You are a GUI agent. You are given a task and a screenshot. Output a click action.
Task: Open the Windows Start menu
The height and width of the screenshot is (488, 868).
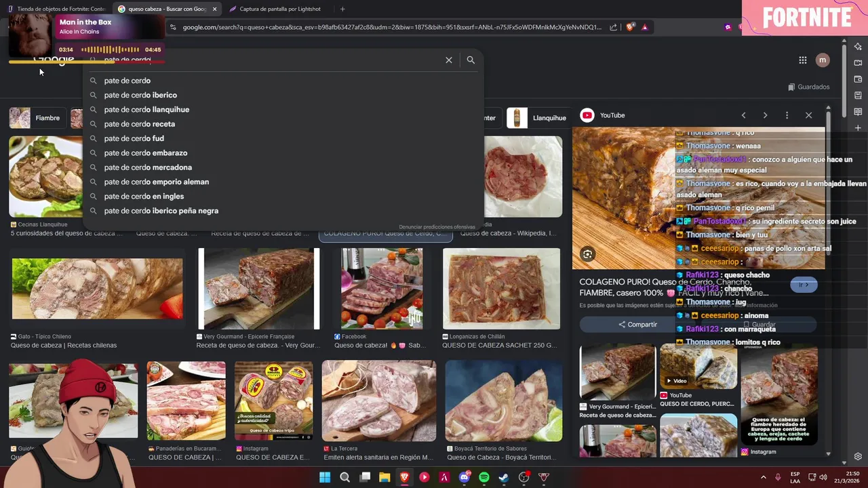click(325, 477)
